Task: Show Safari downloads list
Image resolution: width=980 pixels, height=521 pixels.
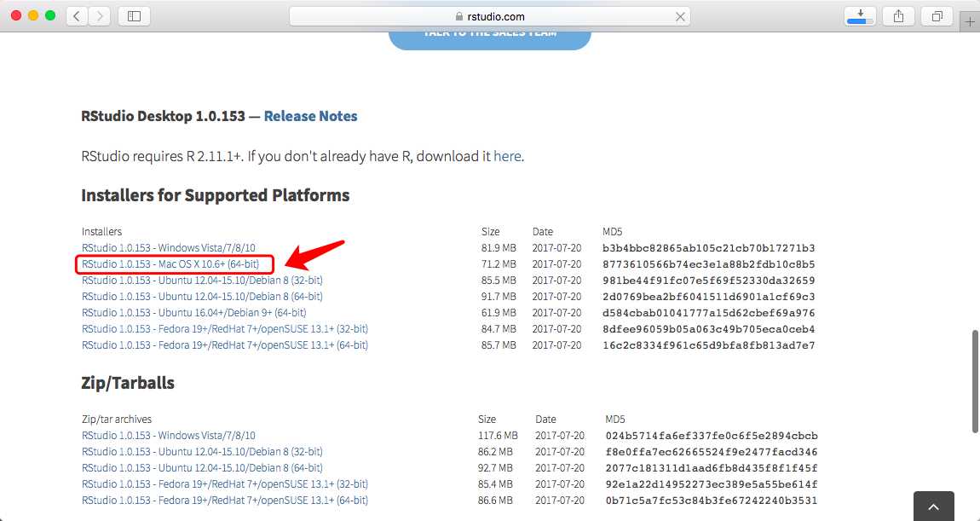Action: [860, 16]
